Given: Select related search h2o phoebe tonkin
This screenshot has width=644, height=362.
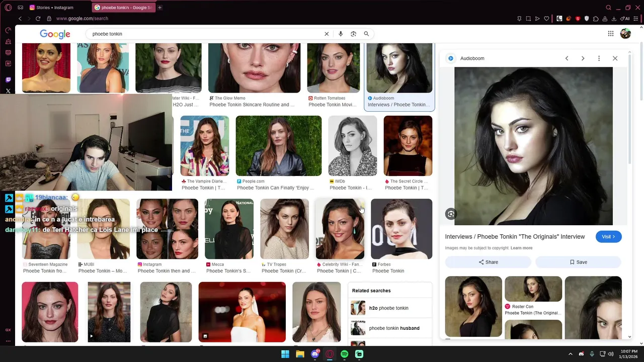Looking at the screenshot, I should click(389, 308).
